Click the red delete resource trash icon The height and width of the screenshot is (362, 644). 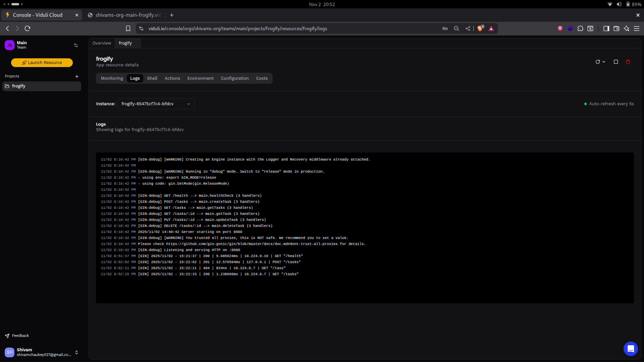click(628, 62)
